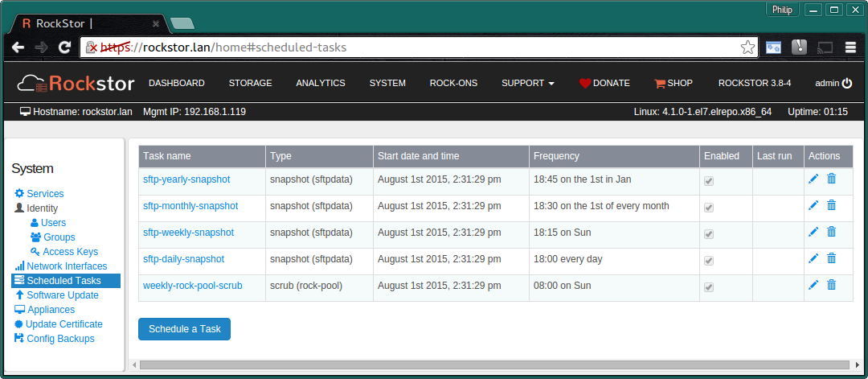Toggle Enabled checkbox for weekly-rock-pool-scrub
The image size is (868, 379).
tap(709, 287)
